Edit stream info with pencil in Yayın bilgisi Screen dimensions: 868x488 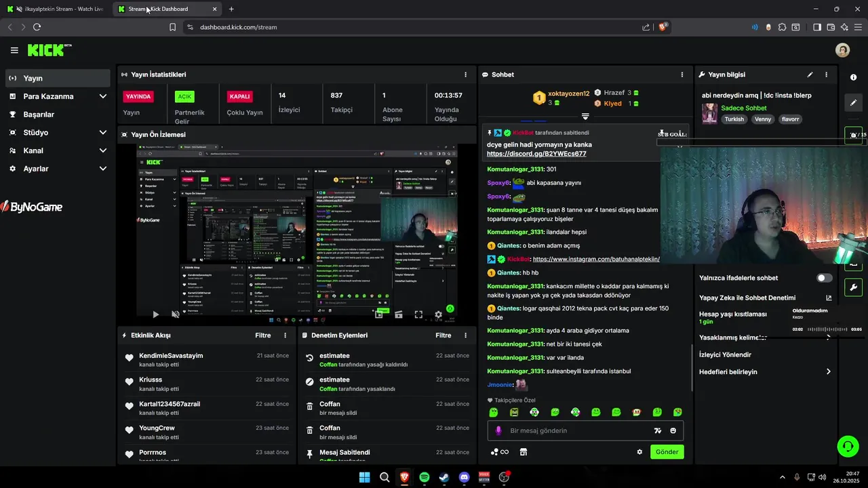click(x=810, y=75)
